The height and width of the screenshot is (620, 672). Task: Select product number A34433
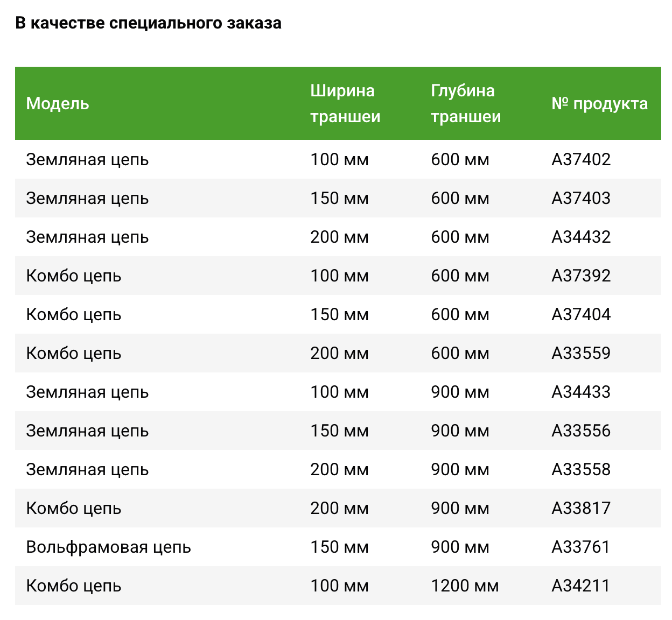point(581,392)
